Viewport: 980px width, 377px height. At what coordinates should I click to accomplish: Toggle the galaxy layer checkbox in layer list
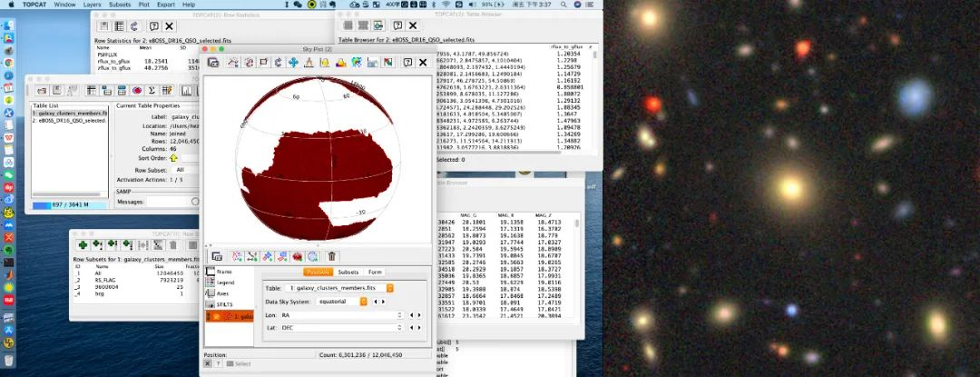[211, 316]
